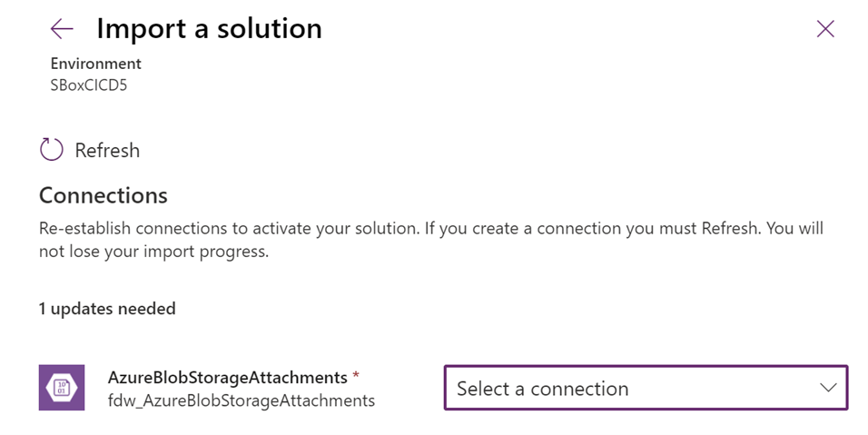Click the Select a connection placeholder text
This screenshot has height=435, width=868.
pos(542,389)
